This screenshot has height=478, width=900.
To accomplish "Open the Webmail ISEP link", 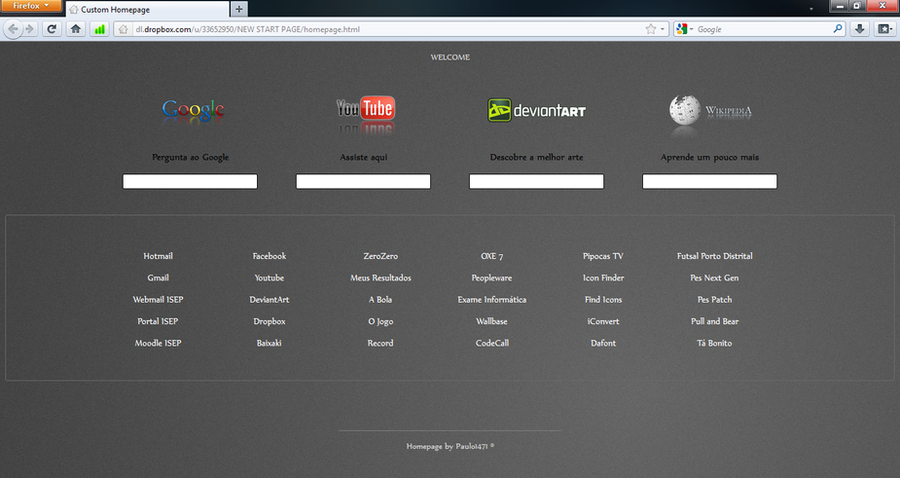I will pos(158,300).
